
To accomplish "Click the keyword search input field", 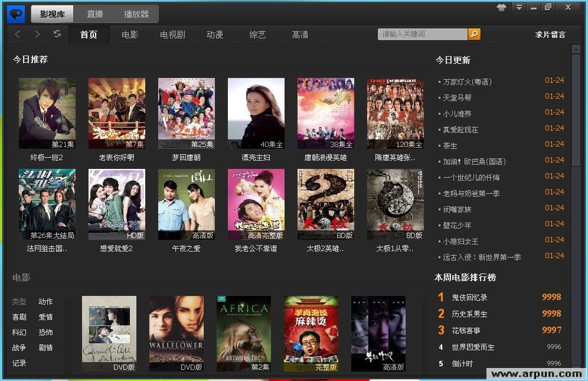I will (423, 34).
